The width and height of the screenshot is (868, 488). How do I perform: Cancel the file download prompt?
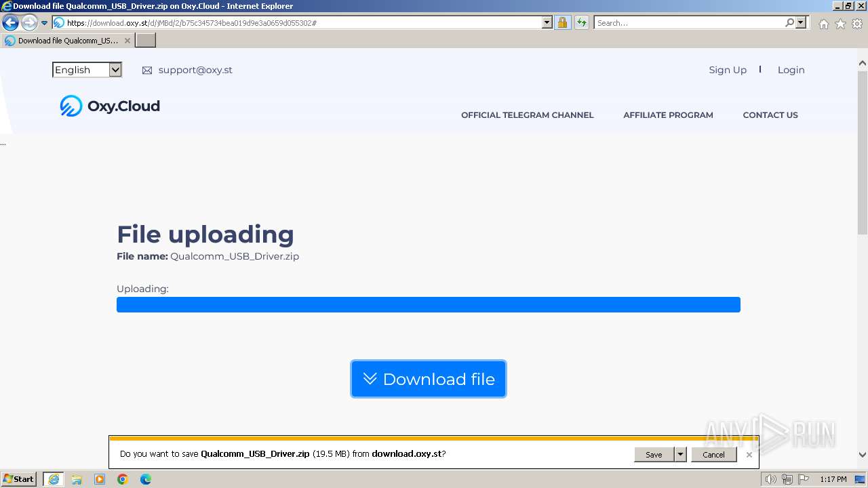pyautogui.click(x=713, y=455)
